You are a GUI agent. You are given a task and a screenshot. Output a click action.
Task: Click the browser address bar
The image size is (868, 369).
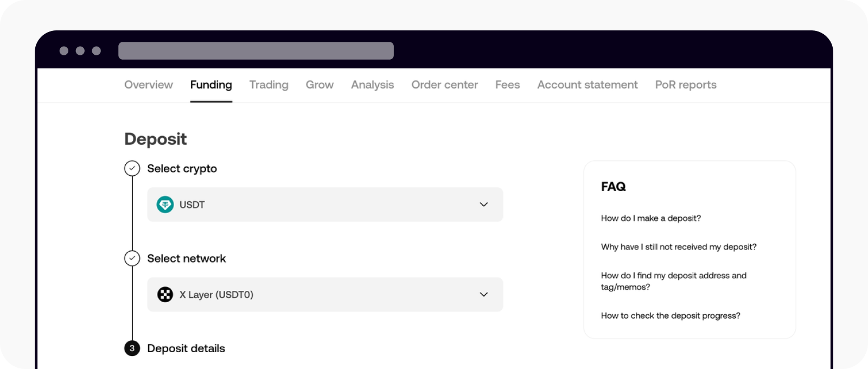256,51
